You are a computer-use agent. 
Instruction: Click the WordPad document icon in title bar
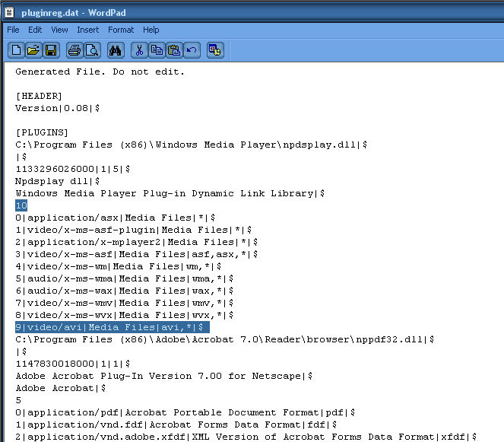pyautogui.click(x=10, y=12)
